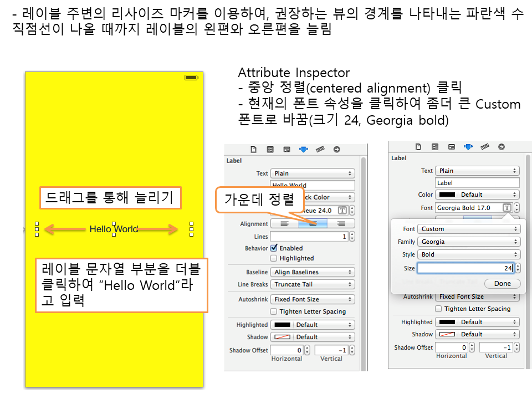Image resolution: width=532 pixels, height=399 pixels.
Task: Open Quick Help inspector in the Georgia Bold panel
Action: [435, 147]
